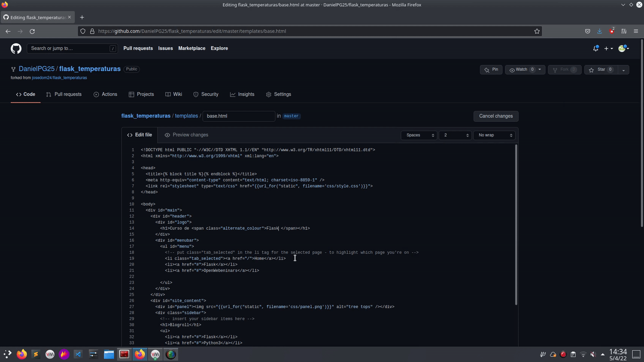Open the clipboard tray icon
Viewport: 644px width, 362px height.
[573, 354]
